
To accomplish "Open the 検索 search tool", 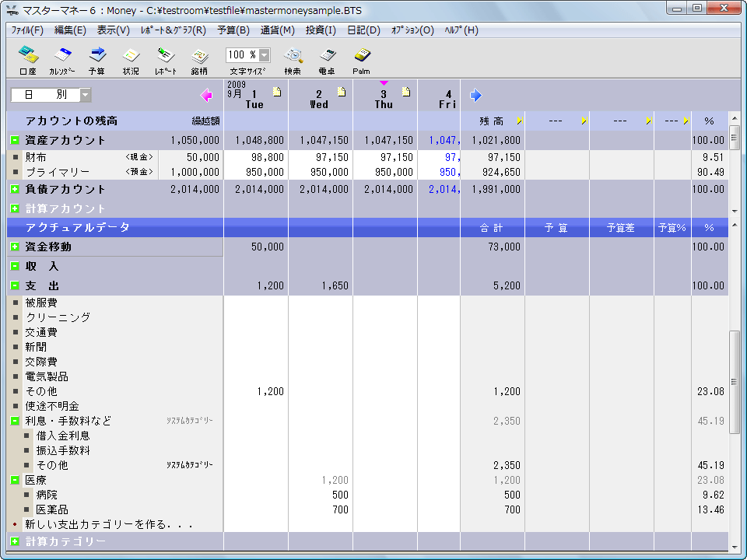I will tap(293, 61).
